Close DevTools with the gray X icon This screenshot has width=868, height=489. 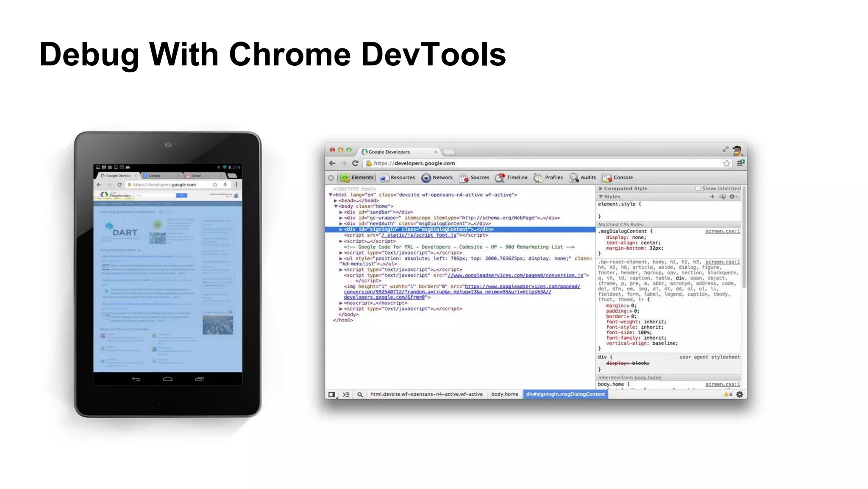click(x=331, y=178)
